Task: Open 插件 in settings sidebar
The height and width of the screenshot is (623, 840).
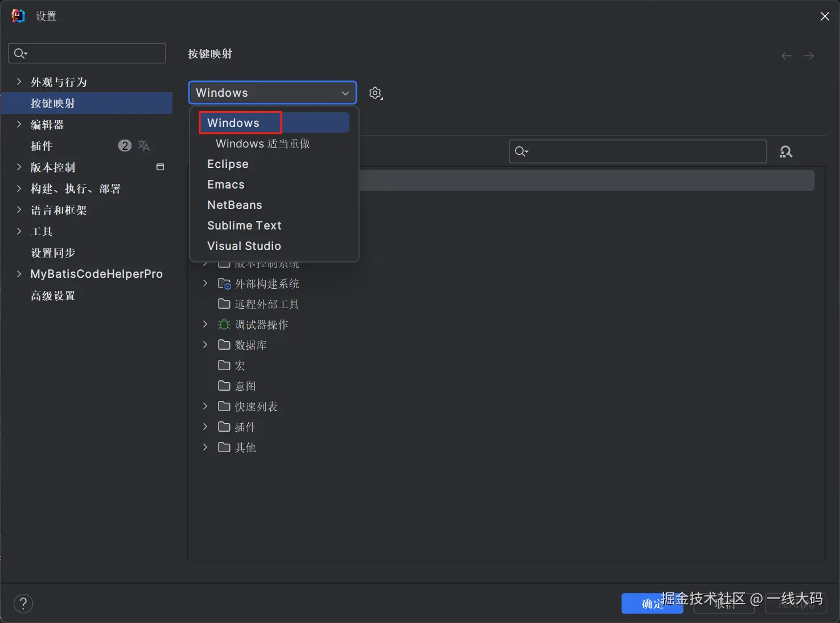Action: click(x=87, y=146)
